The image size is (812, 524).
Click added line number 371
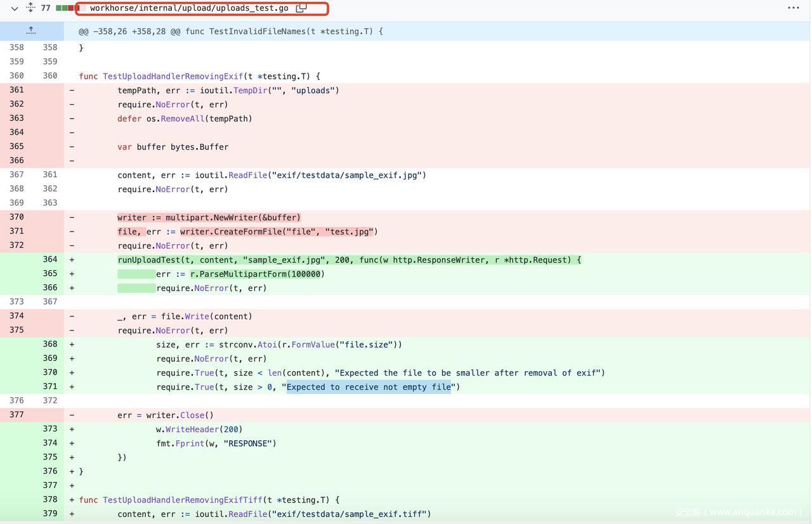[50, 386]
